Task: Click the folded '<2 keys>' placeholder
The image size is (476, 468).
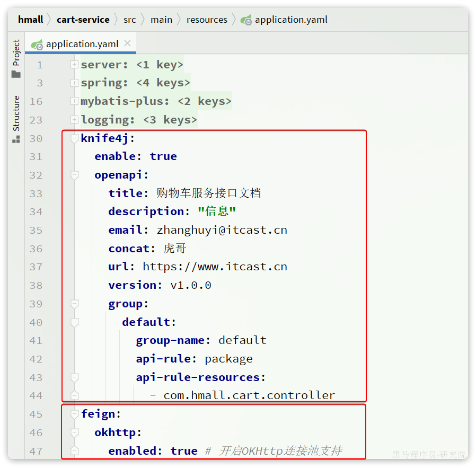Action: [x=205, y=101]
